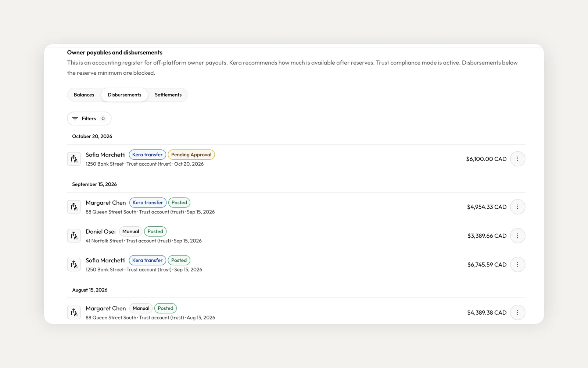The height and width of the screenshot is (368, 588).
Task: Click disbursement icon beside Sofia Marchetti Sep 15 entry
Action: tap(74, 265)
